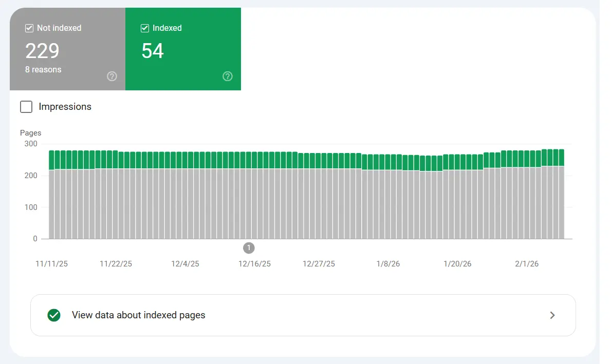
Task: Click the 2/1/26 date axis label
Action: tap(527, 264)
